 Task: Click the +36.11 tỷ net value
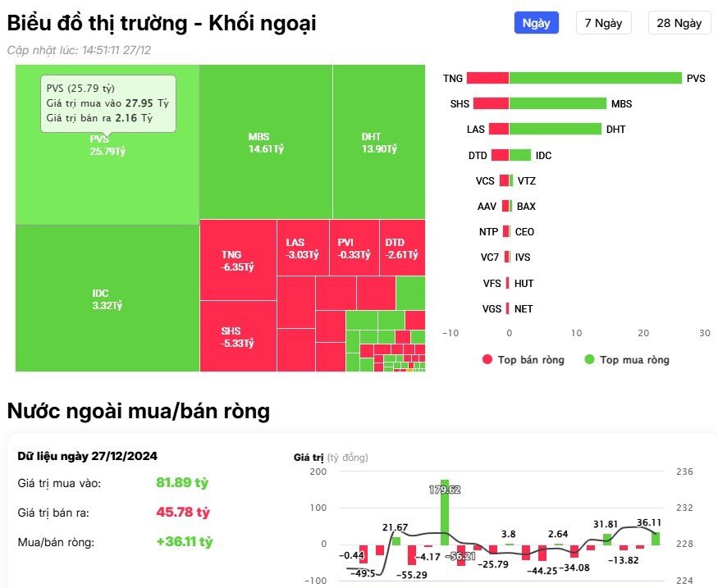click(x=184, y=542)
